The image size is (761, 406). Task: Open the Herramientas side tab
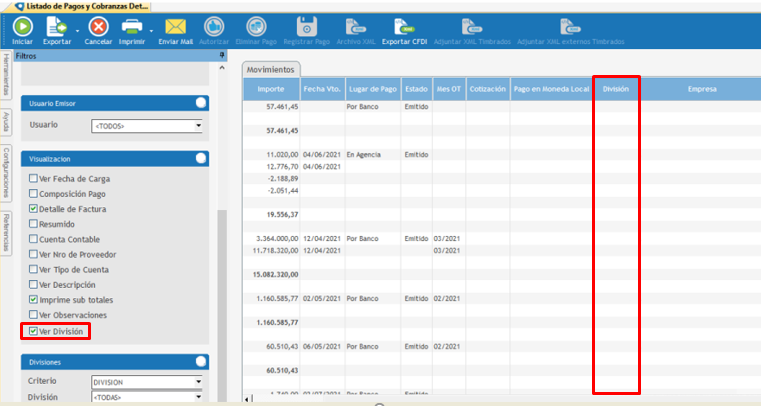[x=6, y=74]
